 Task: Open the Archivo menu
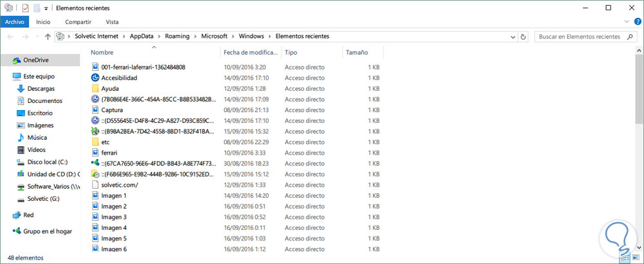[x=15, y=22]
